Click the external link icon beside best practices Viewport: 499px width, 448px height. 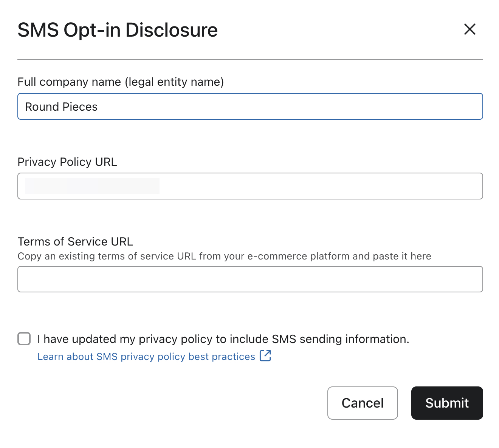(x=266, y=356)
